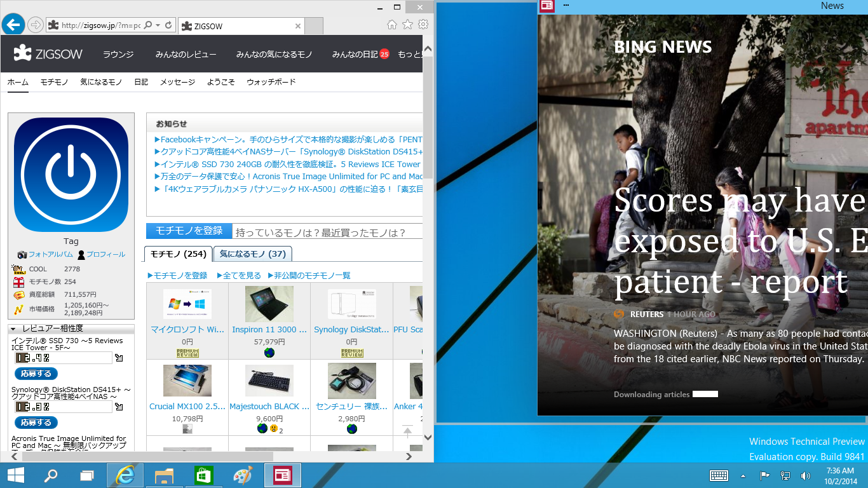
Task: Open Paint from taskbar
Action: coord(243,475)
